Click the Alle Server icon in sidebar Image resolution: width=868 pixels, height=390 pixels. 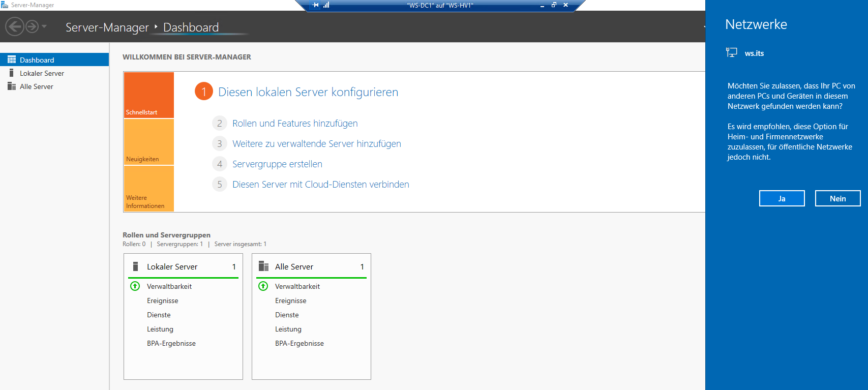(x=12, y=86)
